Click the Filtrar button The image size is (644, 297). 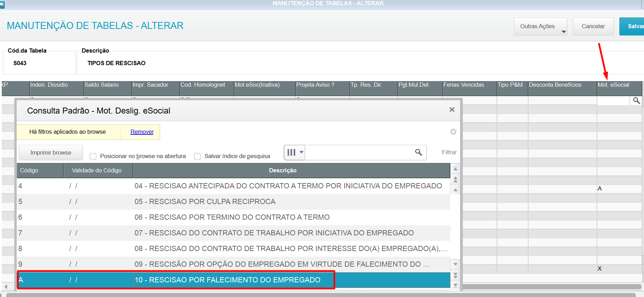449,153
